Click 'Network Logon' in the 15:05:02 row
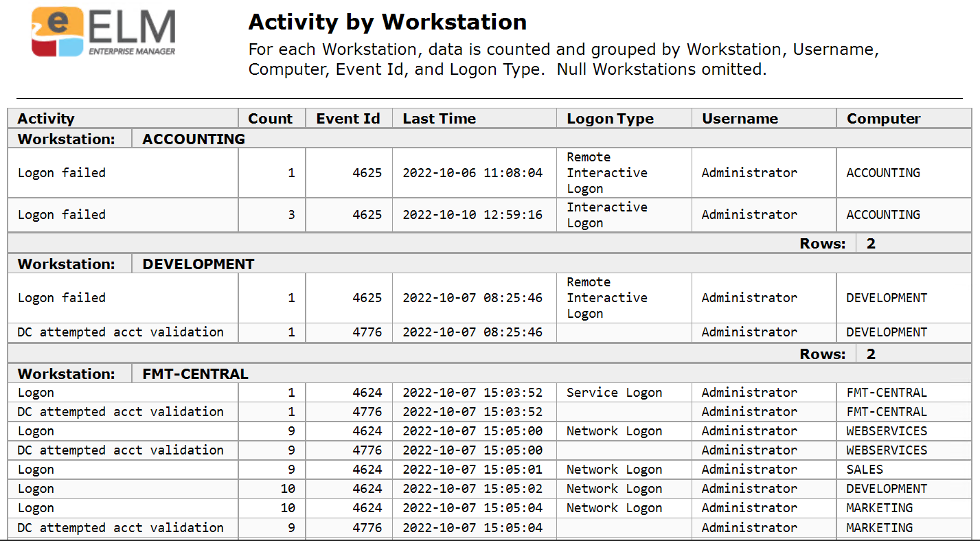The width and height of the screenshot is (980, 541). tap(615, 489)
